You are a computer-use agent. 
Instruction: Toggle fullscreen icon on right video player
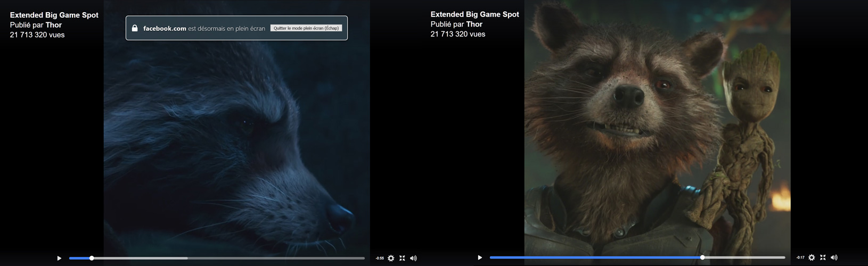pyautogui.click(x=823, y=257)
